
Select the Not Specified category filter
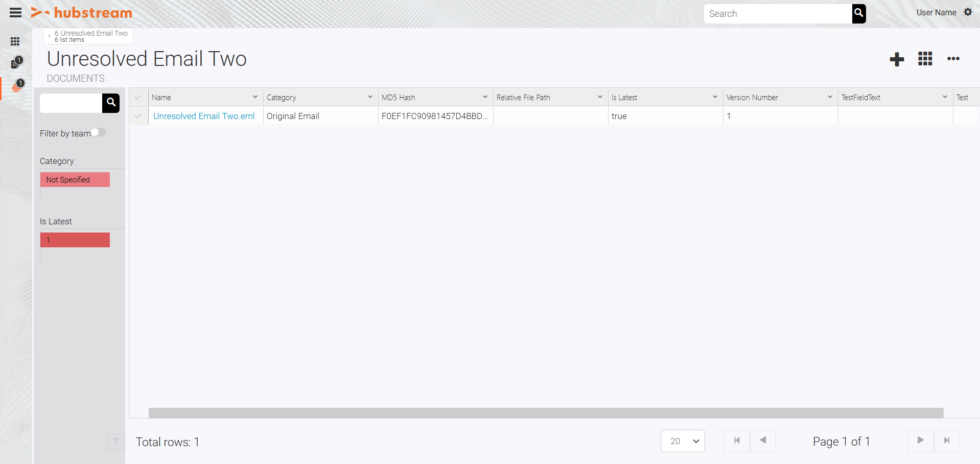point(75,180)
